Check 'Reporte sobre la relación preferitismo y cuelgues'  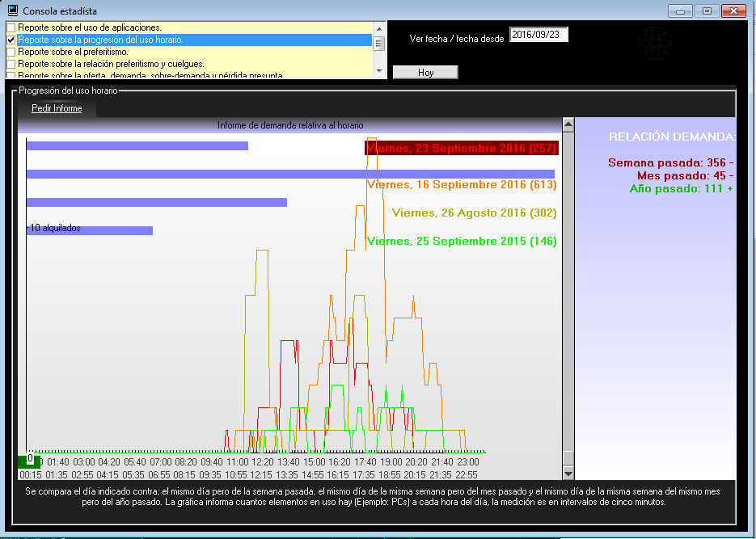pos(11,64)
